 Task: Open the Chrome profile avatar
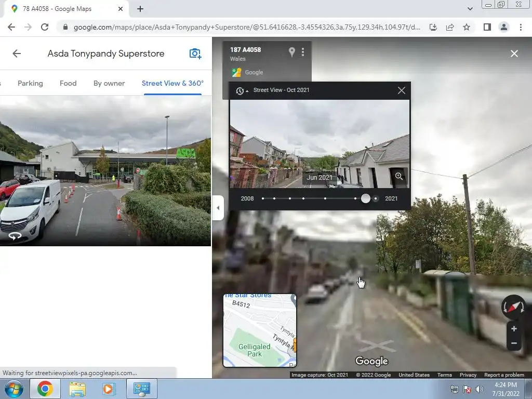click(504, 27)
